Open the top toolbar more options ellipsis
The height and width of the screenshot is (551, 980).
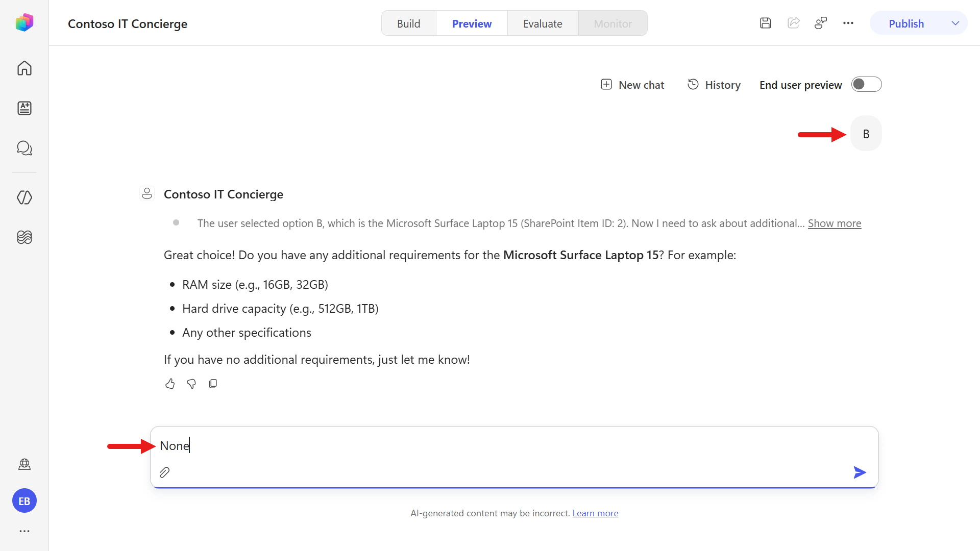coord(848,23)
